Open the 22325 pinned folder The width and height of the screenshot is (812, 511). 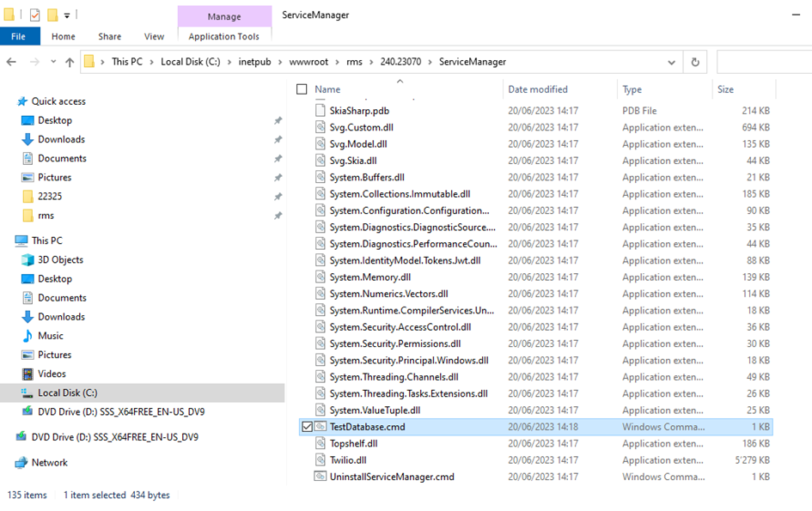click(x=49, y=196)
